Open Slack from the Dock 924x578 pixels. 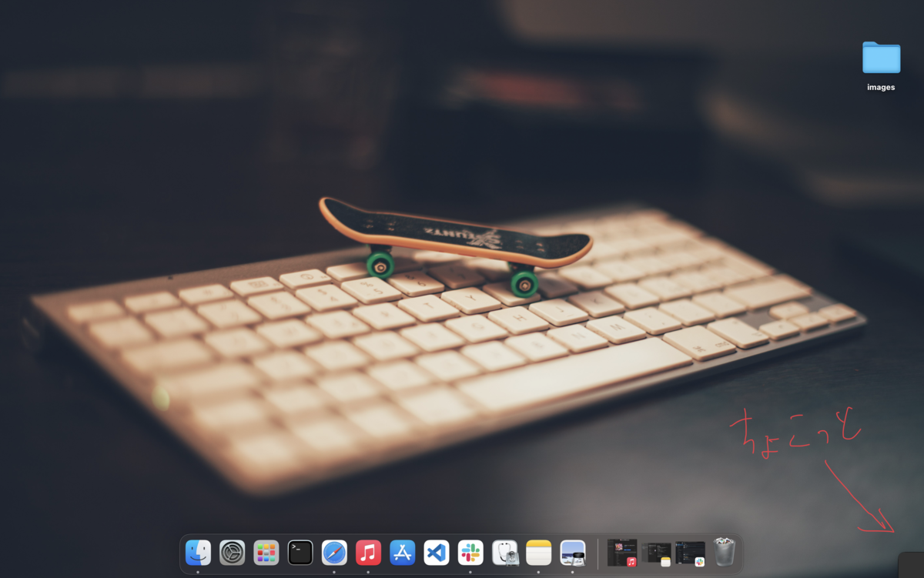pyautogui.click(x=470, y=553)
